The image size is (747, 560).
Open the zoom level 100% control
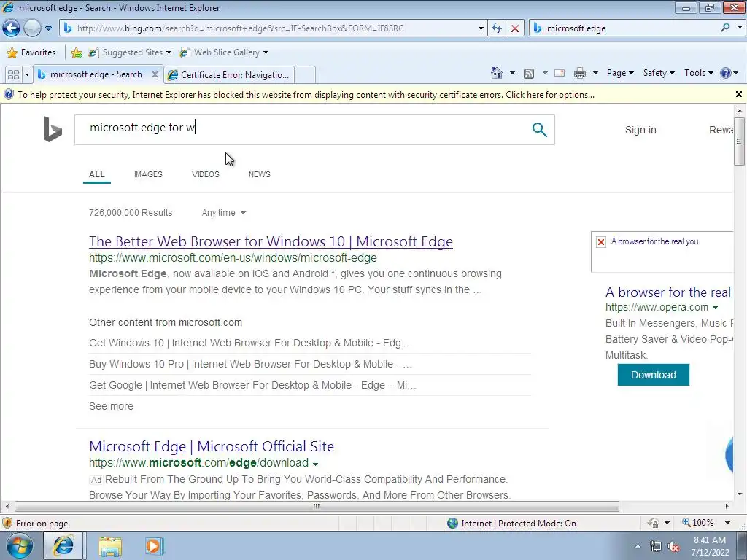point(706,523)
